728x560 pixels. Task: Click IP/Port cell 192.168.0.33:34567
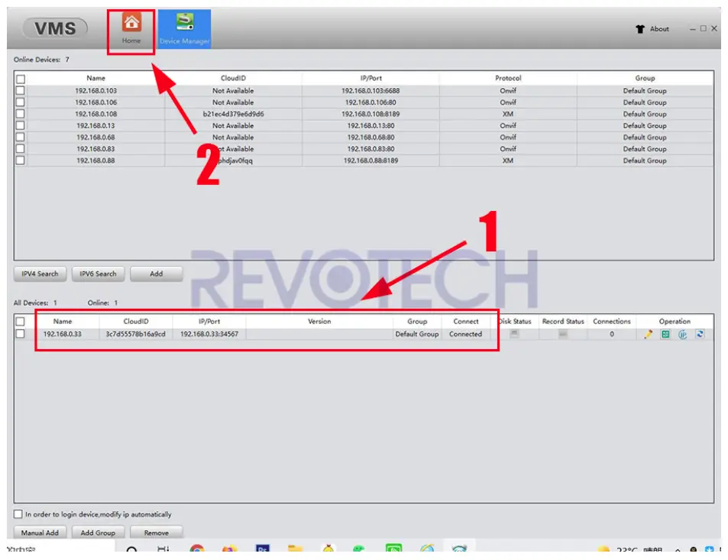click(209, 334)
